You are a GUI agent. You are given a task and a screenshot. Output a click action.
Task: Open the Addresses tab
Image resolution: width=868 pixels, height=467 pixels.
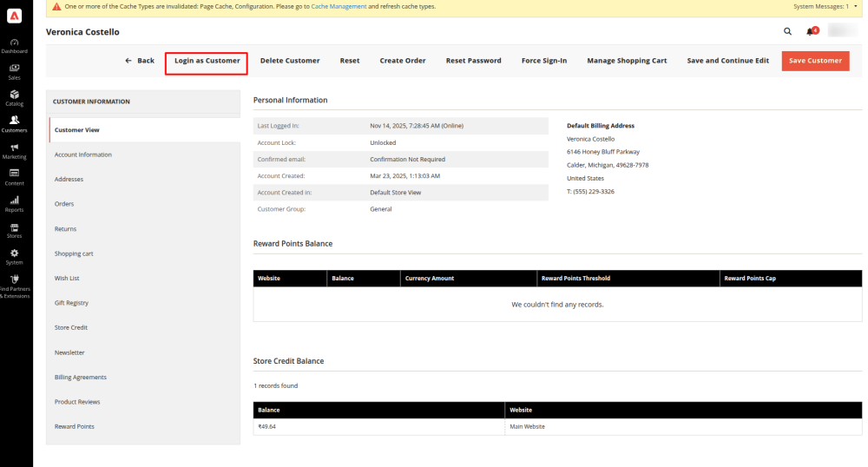[x=69, y=179]
